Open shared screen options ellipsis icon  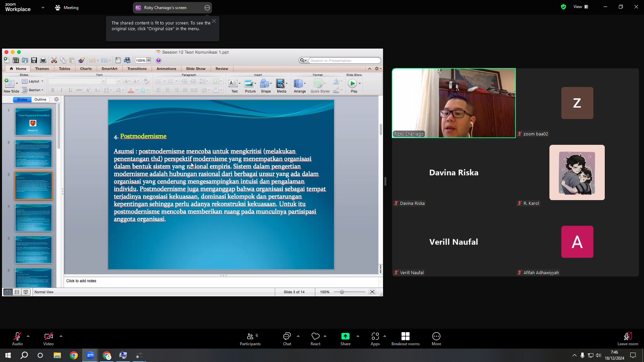(x=207, y=8)
